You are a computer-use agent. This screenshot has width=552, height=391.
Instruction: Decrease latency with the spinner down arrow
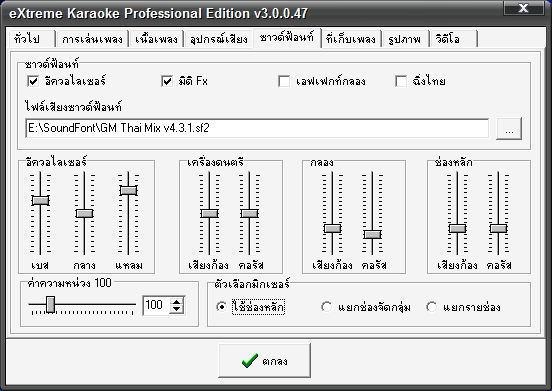(176, 310)
